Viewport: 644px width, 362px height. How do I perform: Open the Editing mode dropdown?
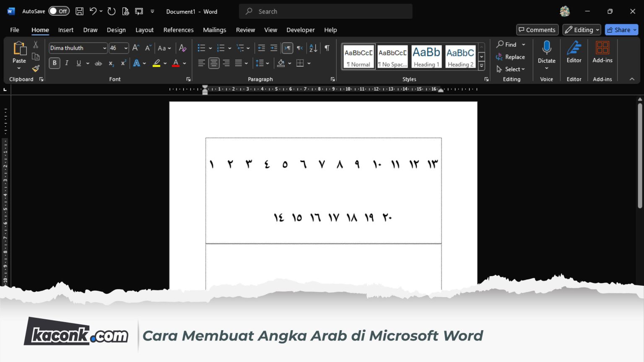582,30
